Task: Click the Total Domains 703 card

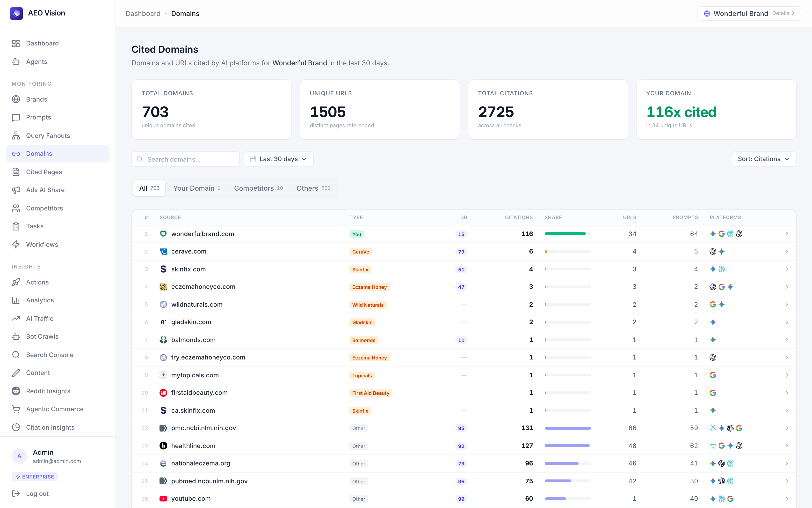Action: click(212, 110)
